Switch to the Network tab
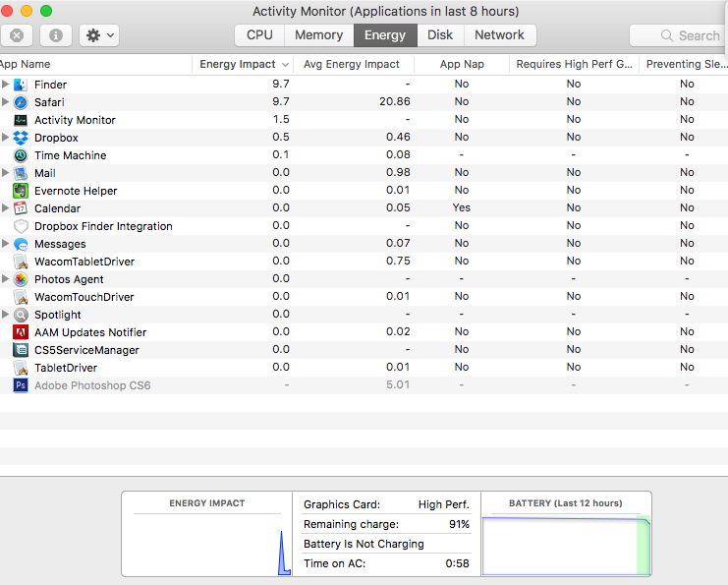Viewport: 728px width, 585px height. click(499, 35)
